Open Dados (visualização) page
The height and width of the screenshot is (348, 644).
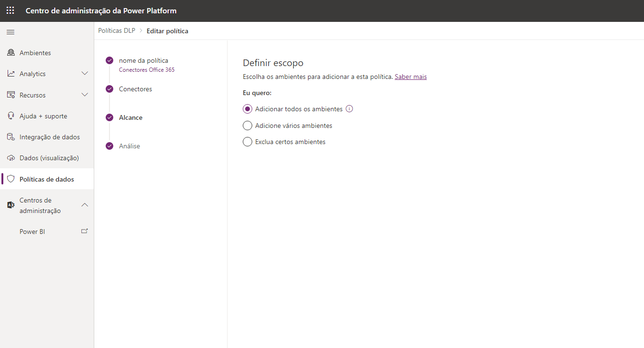47,158
